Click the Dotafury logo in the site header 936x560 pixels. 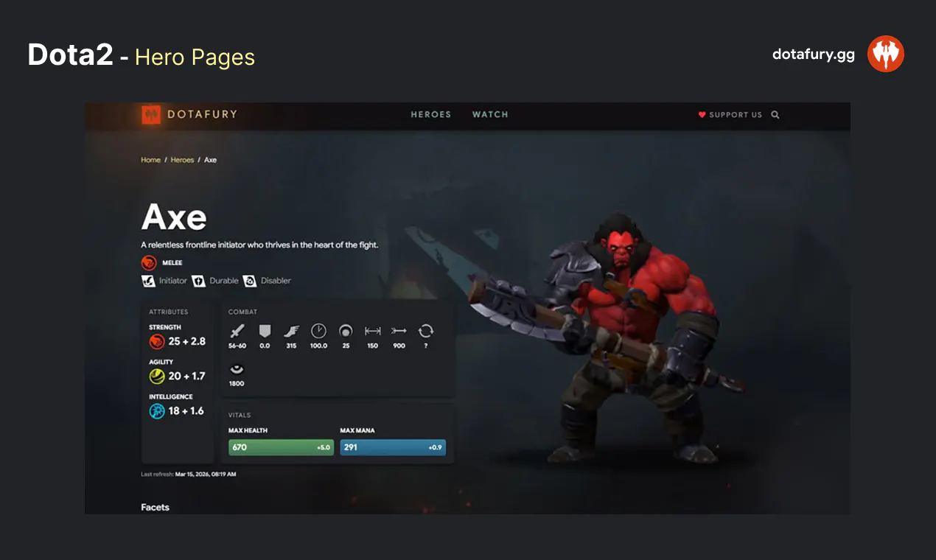click(x=151, y=114)
